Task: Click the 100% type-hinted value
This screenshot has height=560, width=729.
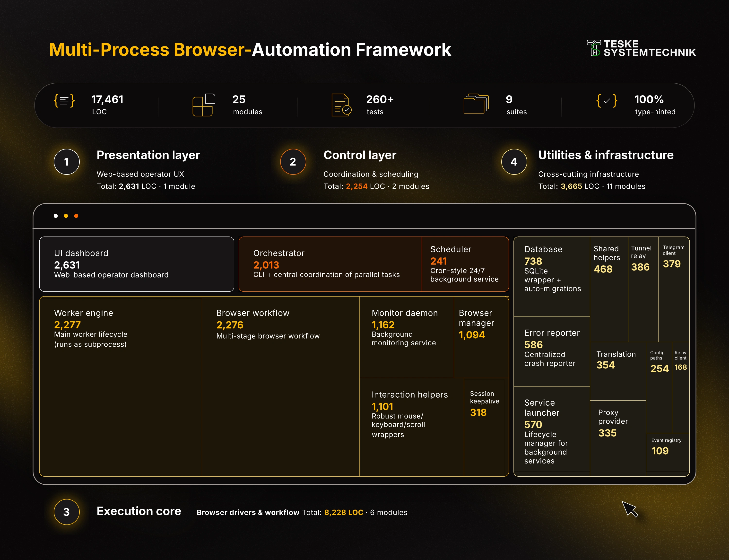Action: 649,100
